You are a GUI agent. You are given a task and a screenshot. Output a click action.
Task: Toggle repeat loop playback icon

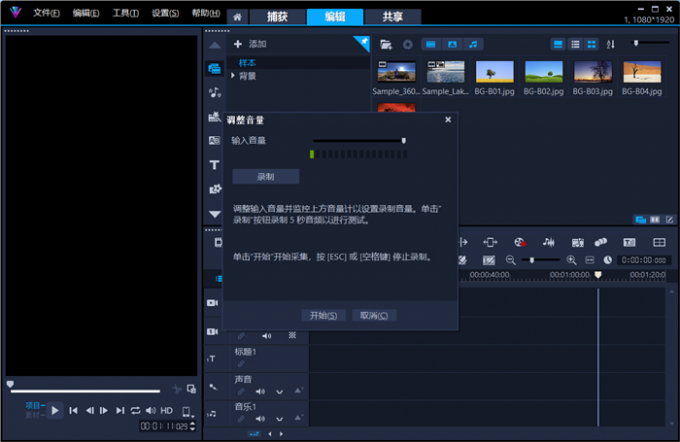(135, 410)
